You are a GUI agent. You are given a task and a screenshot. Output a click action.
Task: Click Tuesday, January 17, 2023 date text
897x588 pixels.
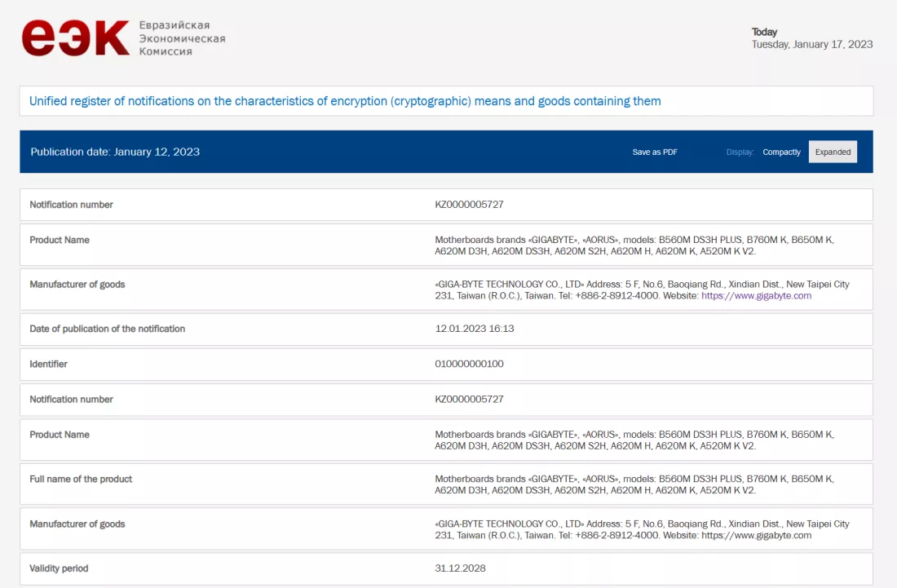(x=811, y=45)
